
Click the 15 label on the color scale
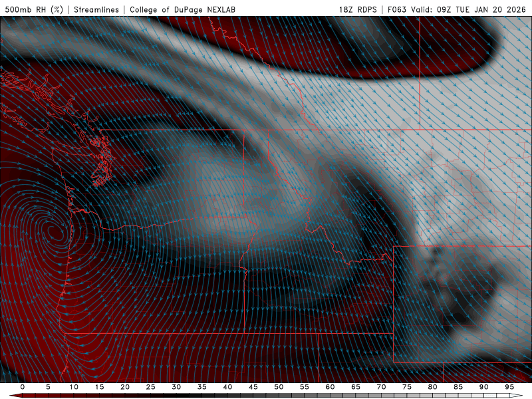click(x=99, y=387)
